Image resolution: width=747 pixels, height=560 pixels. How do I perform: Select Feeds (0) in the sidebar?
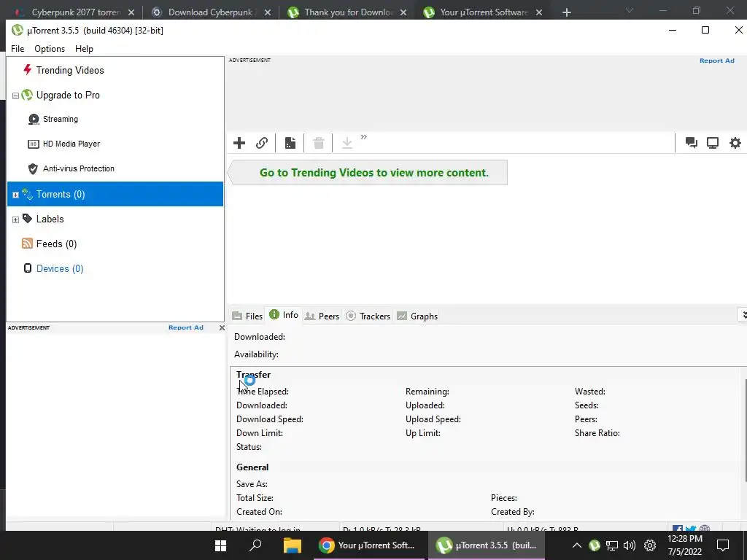pos(56,244)
